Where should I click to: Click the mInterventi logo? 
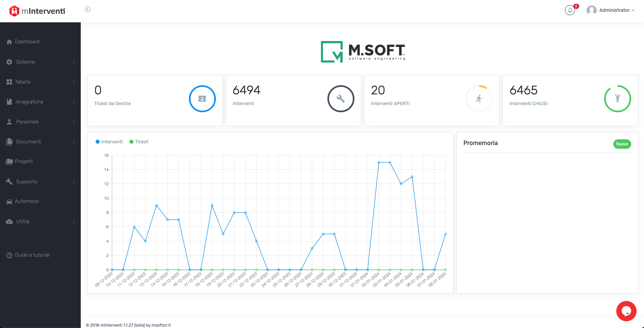[37, 11]
